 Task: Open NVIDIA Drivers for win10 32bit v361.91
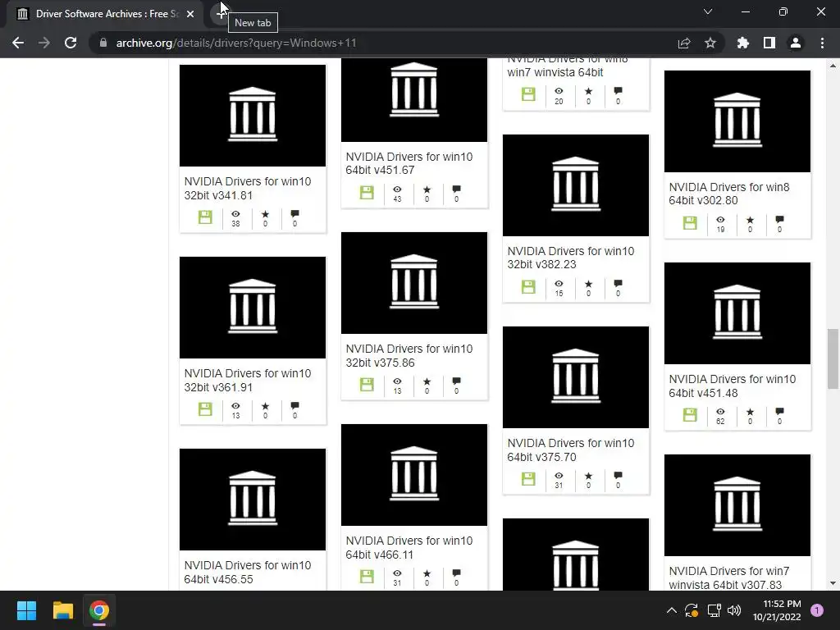pos(248,380)
